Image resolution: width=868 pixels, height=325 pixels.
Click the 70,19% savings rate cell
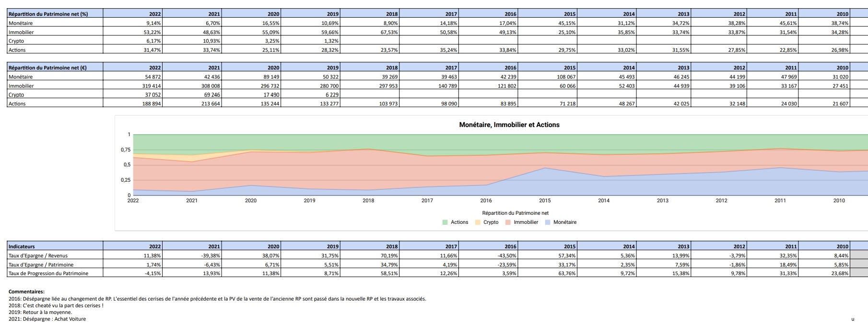369,255
